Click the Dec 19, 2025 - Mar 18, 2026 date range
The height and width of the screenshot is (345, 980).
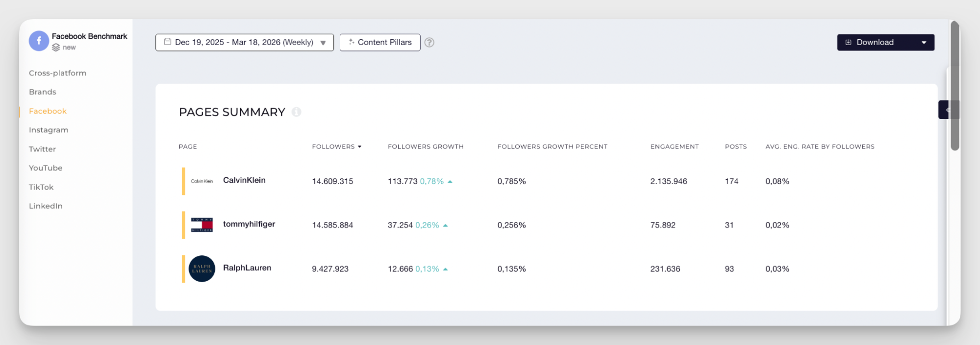[x=244, y=43]
